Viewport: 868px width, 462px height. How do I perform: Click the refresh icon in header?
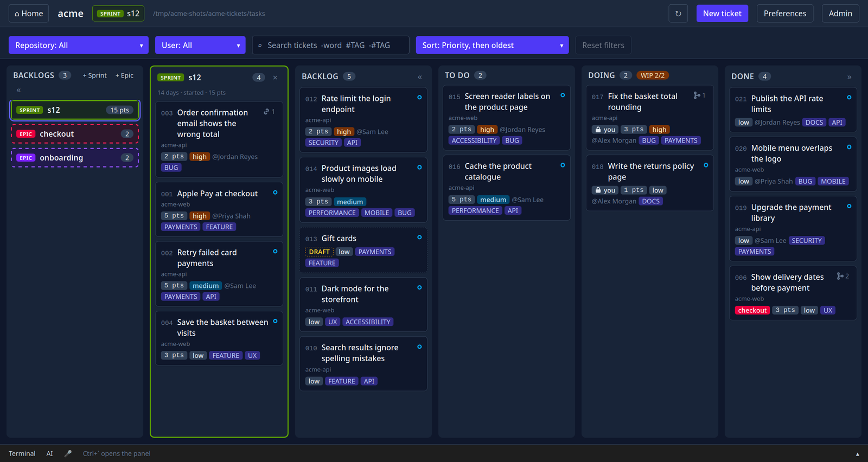click(678, 14)
